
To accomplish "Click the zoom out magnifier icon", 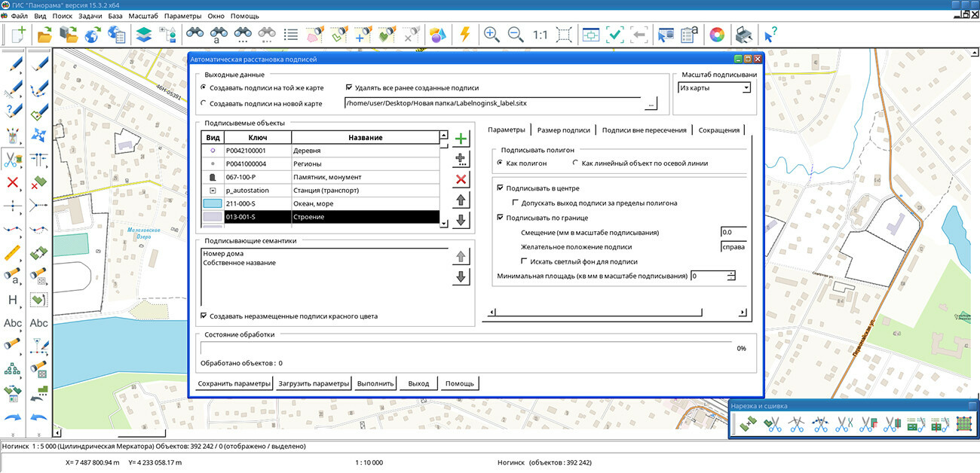I will [516, 35].
